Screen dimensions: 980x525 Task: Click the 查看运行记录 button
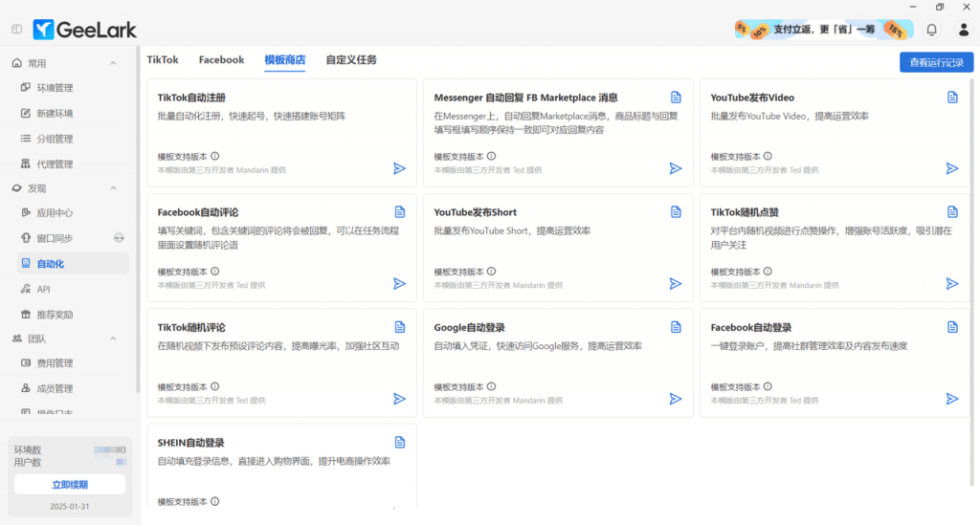coord(936,62)
